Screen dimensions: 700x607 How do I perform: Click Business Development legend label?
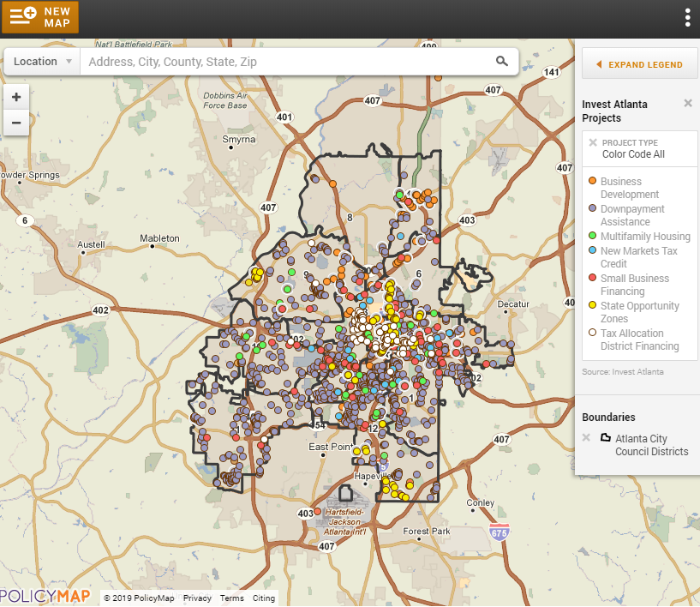630,188
